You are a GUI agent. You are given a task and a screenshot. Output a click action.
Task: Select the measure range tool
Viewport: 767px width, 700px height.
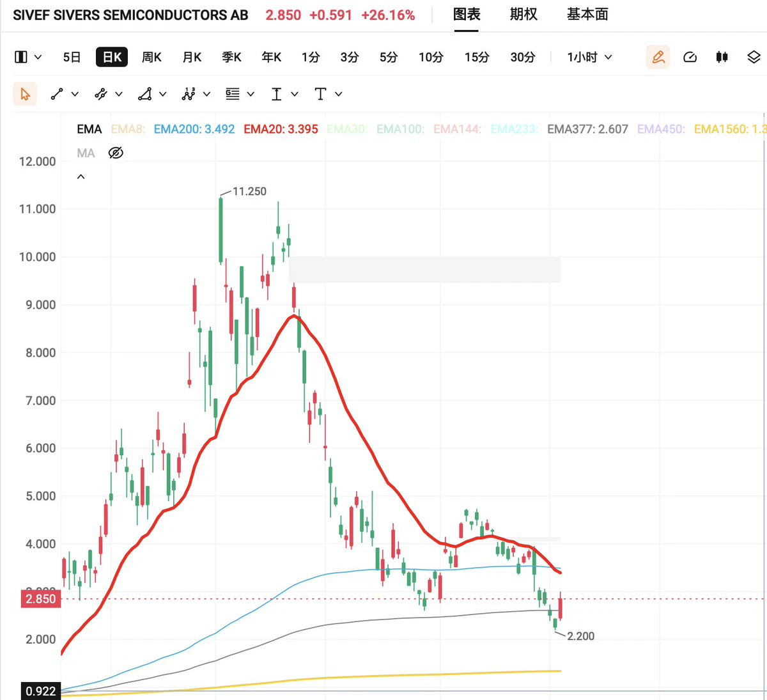pos(276,94)
